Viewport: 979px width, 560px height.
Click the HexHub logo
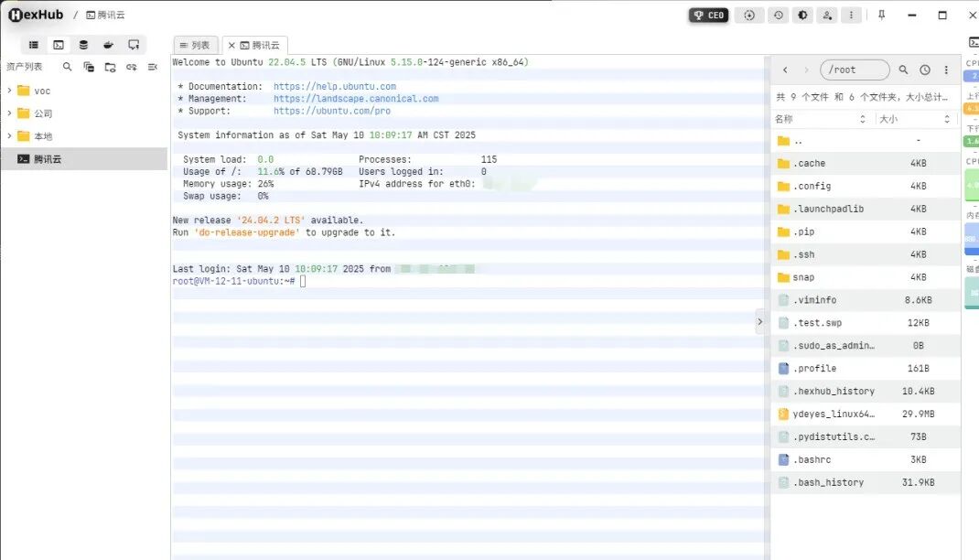click(x=36, y=15)
